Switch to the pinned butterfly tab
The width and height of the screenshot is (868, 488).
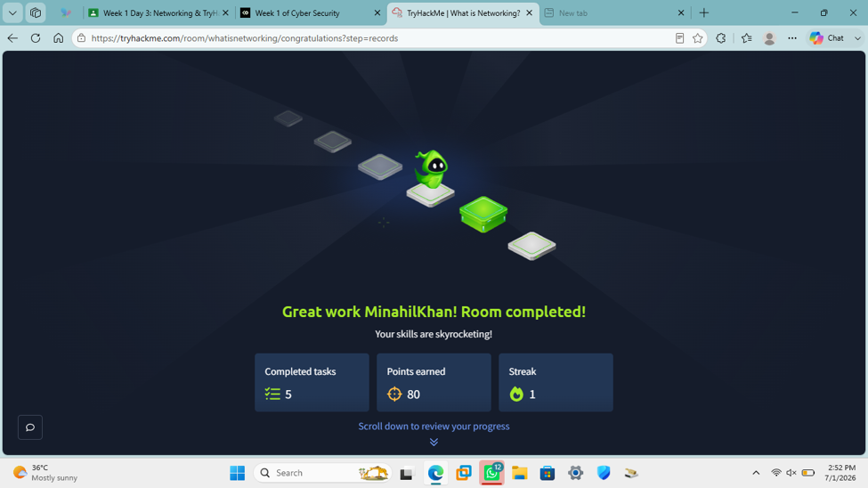(66, 12)
